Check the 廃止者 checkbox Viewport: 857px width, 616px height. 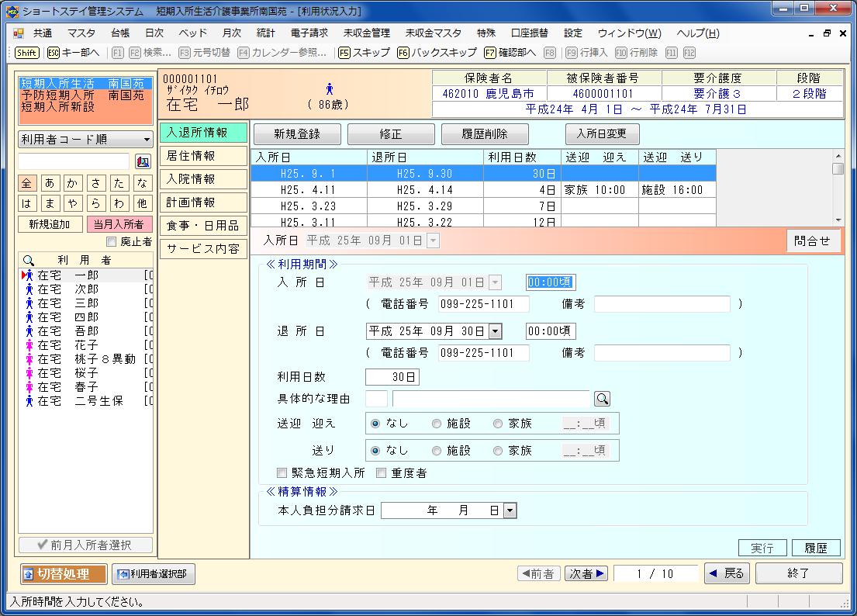(x=111, y=242)
